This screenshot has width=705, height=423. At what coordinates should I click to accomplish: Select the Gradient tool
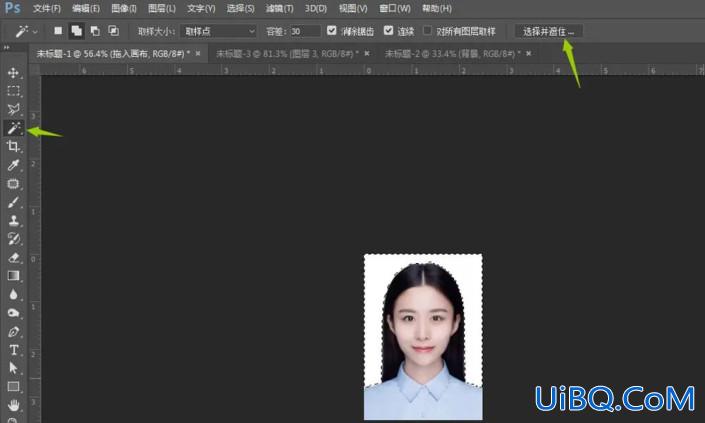(13, 276)
